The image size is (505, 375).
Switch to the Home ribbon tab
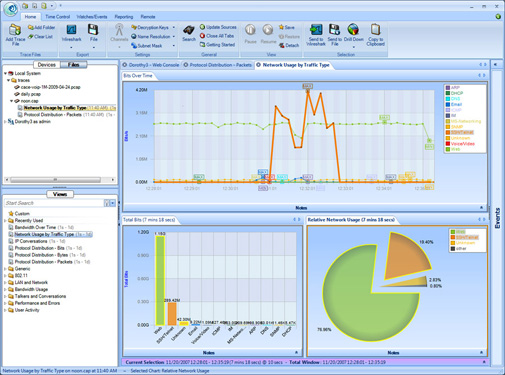pyautogui.click(x=30, y=17)
